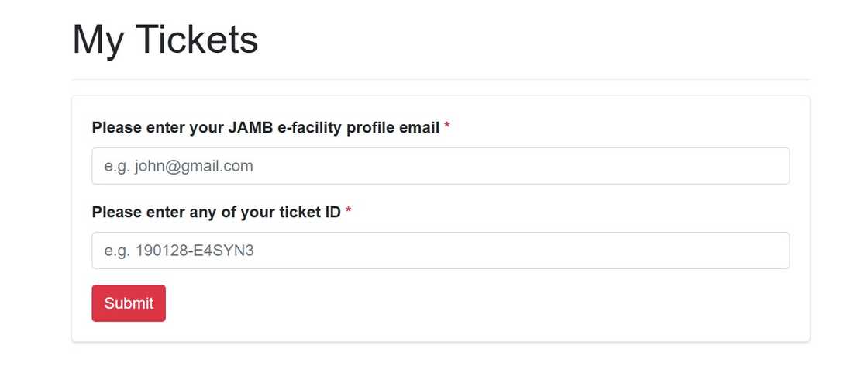Click the red asterisk beside the email label
This screenshot has height=384, width=868.
(x=447, y=126)
